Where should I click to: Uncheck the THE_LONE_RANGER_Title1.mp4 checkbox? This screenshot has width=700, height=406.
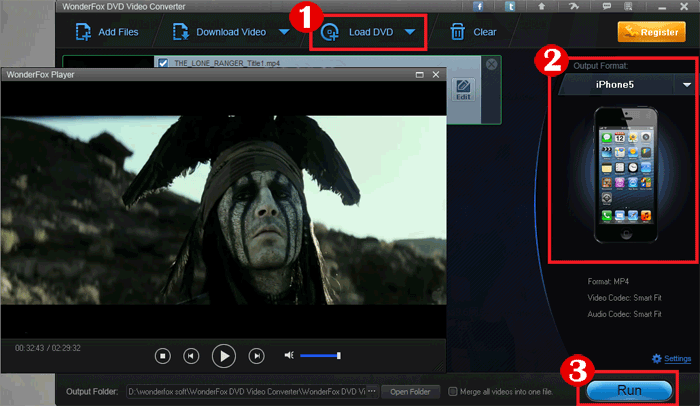[x=163, y=63]
